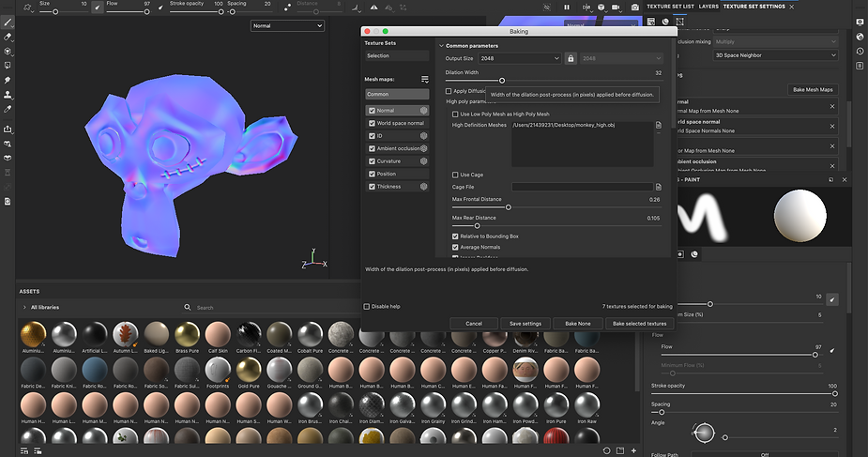Image resolution: width=868 pixels, height=457 pixels.
Task: Open the 3D viewport mode cube icon
Action: [602, 8]
